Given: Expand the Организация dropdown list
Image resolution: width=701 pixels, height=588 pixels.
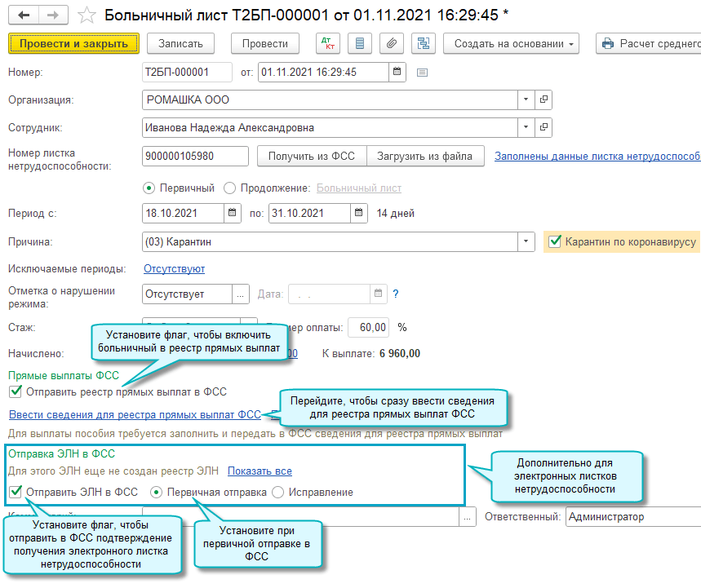Looking at the screenshot, I should pos(526,99).
